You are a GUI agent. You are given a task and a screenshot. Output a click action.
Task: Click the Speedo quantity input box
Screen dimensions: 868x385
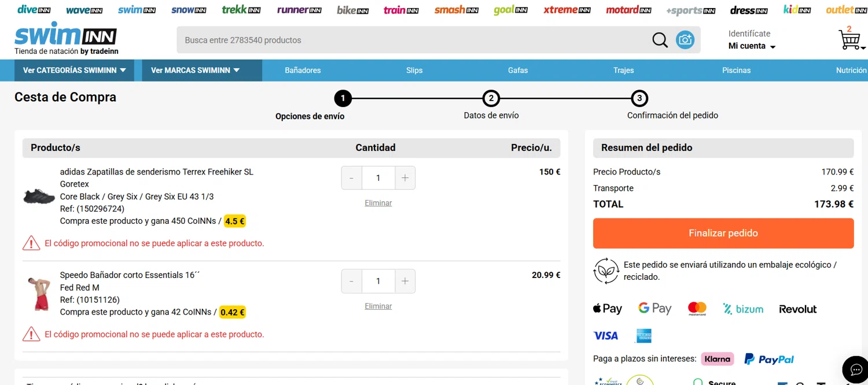click(x=378, y=282)
